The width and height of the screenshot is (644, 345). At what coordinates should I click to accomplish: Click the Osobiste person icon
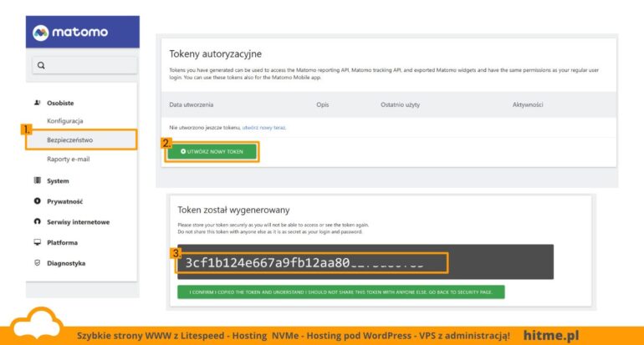(x=38, y=103)
